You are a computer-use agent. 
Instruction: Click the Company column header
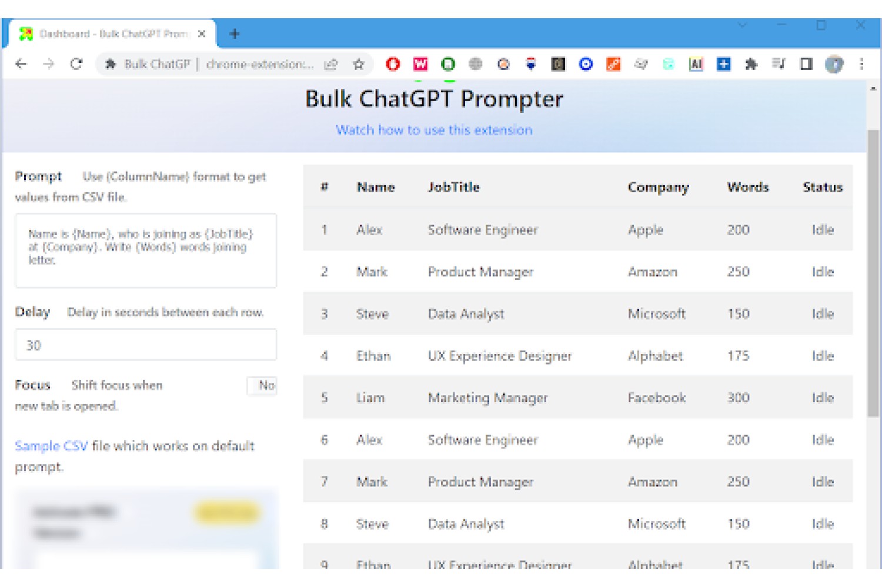point(658,188)
